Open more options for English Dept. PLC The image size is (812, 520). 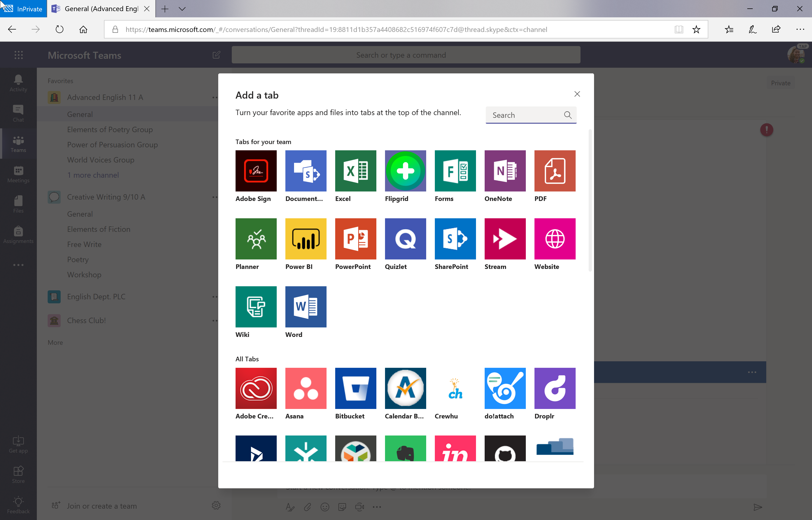[x=215, y=297]
